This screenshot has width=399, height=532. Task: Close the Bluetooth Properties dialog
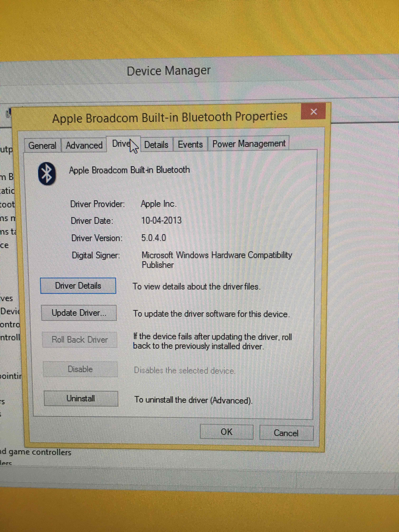(x=313, y=112)
